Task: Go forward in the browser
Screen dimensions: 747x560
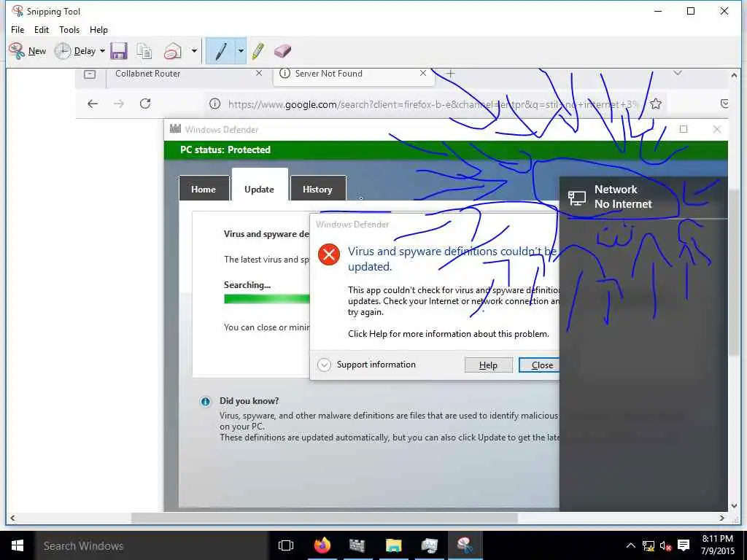Action: 119,104
